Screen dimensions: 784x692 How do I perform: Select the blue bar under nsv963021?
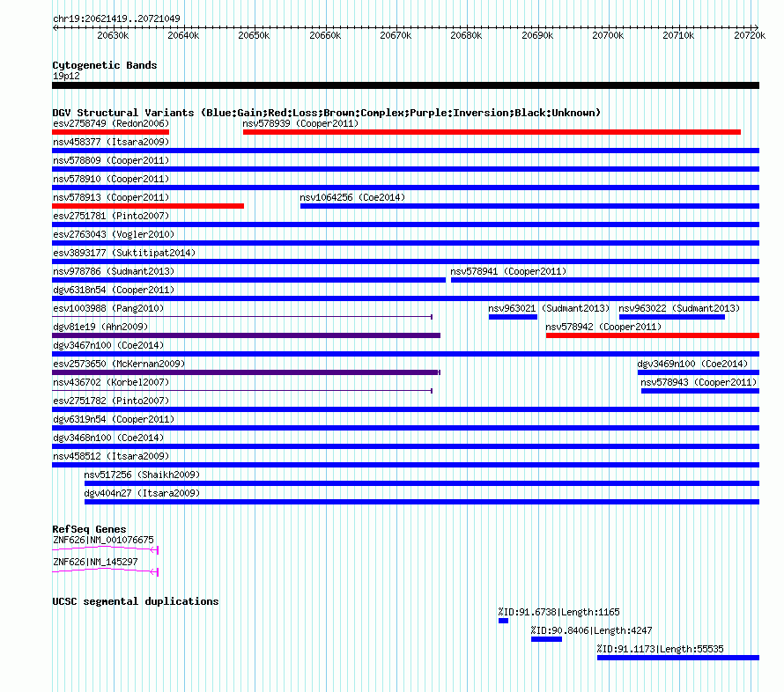coord(513,317)
